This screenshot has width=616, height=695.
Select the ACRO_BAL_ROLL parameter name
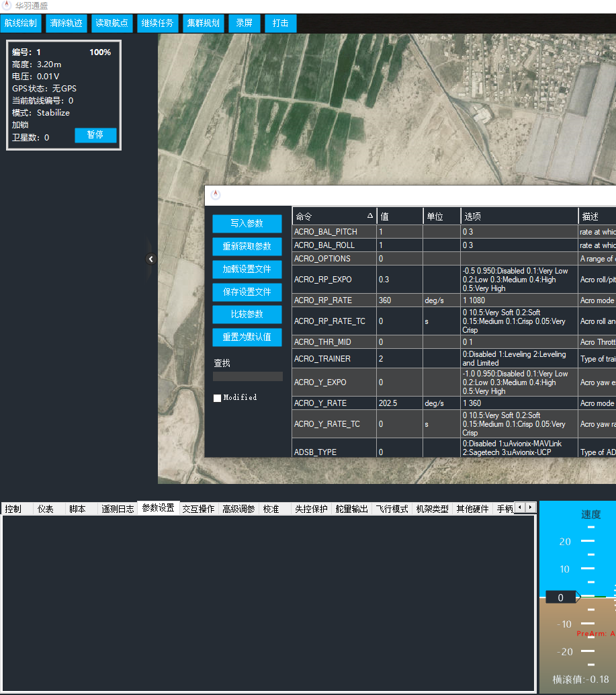324,245
